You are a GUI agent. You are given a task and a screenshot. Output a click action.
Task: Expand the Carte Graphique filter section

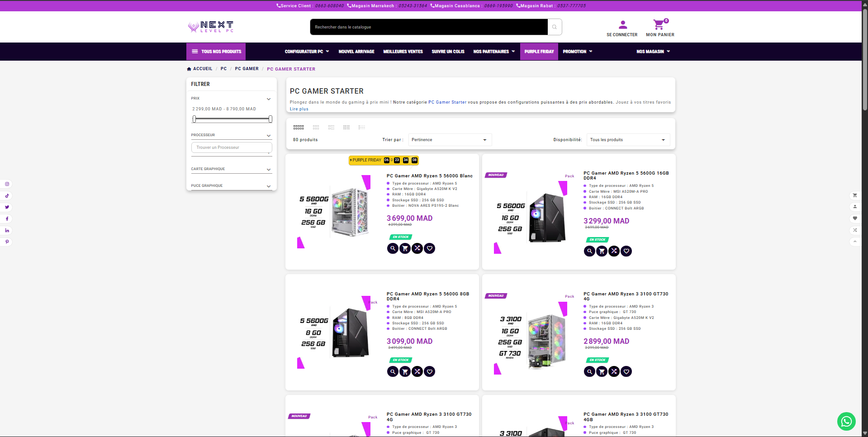(231, 169)
